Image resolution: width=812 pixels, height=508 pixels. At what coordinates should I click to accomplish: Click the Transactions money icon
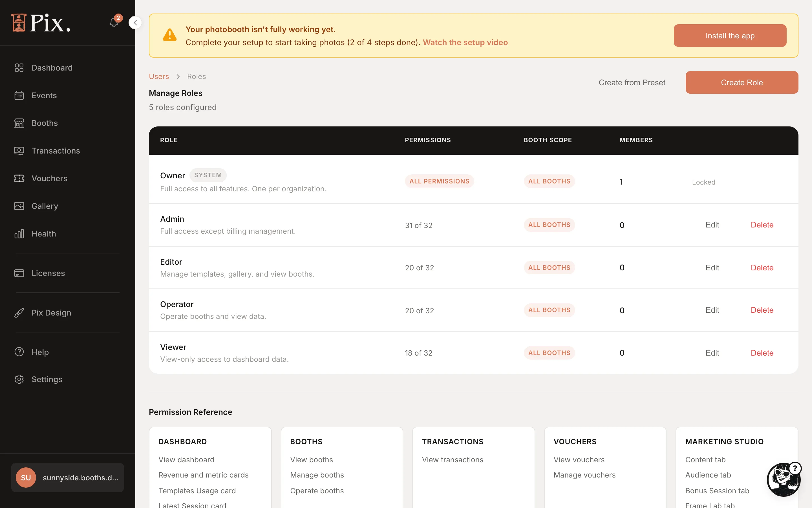click(x=19, y=151)
